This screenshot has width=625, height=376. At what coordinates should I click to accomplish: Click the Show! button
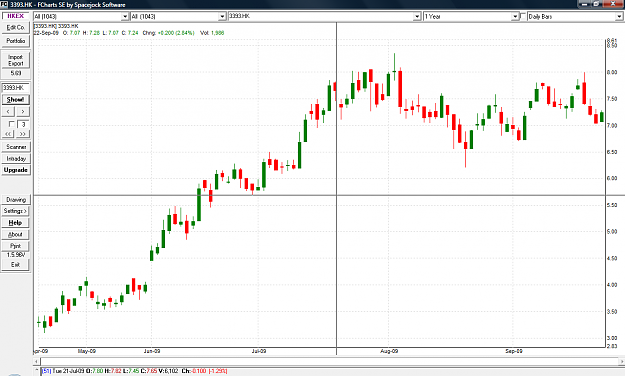coord(16,100)
